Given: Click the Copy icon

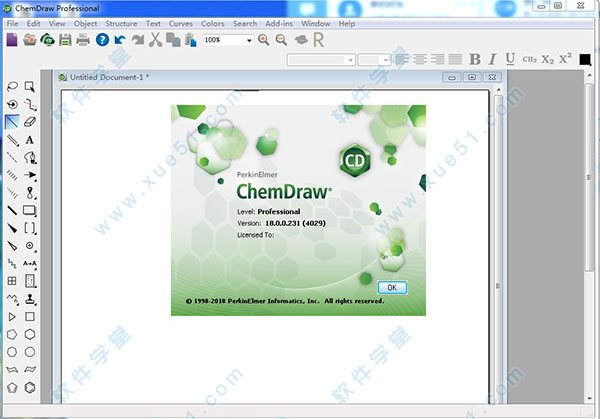Looking at the screenshot, I should coord(173,40).
